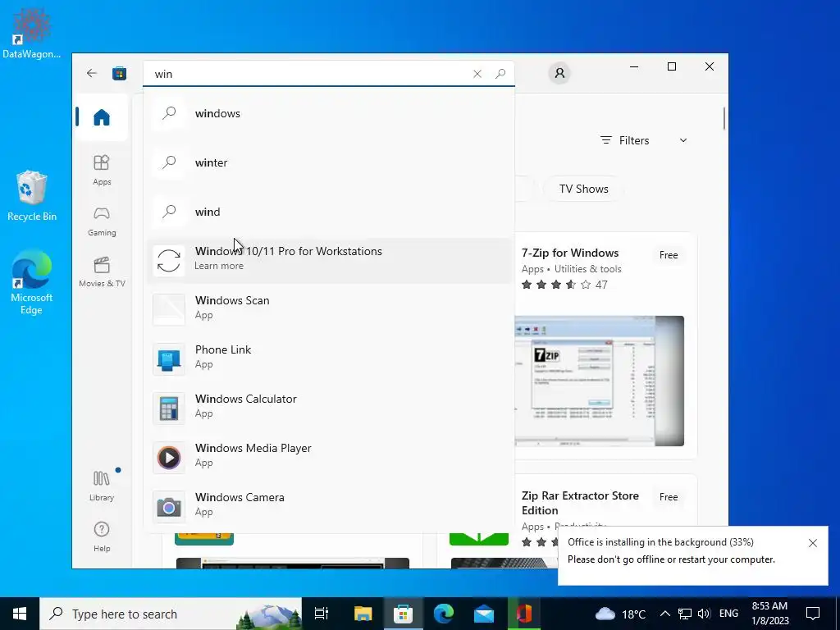This screenshot has width=840, height=630.
Task: Dismiss the Office installing notification
Action: click(x=813, y=543)
